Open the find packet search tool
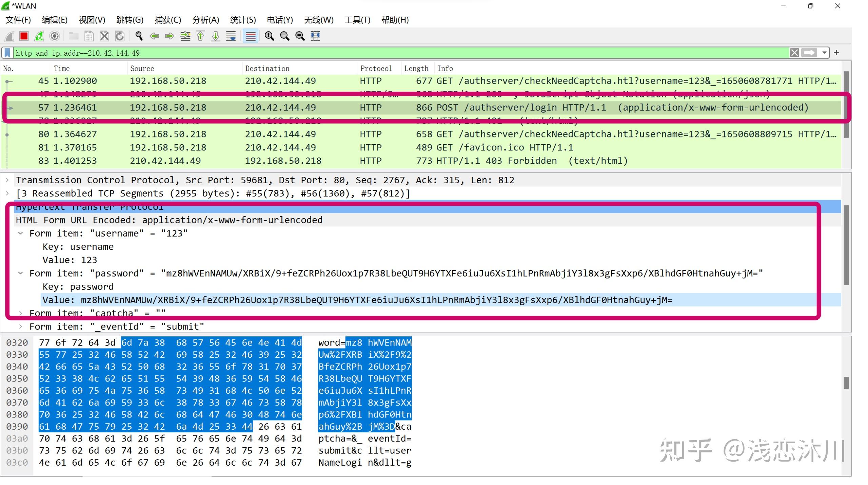 (138, 36)
